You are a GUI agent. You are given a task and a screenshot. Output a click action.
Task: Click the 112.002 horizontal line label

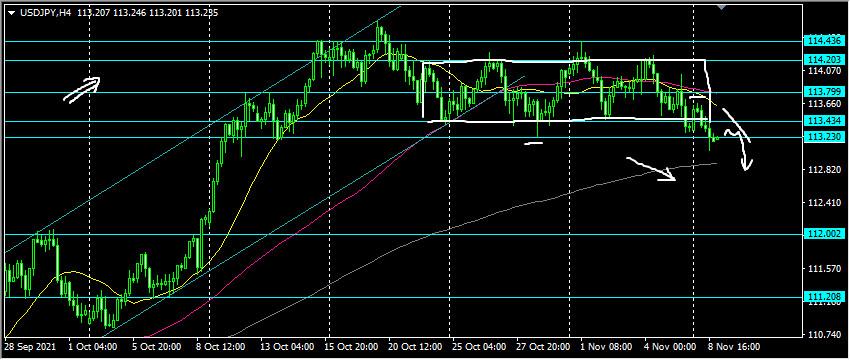[824, 234]
